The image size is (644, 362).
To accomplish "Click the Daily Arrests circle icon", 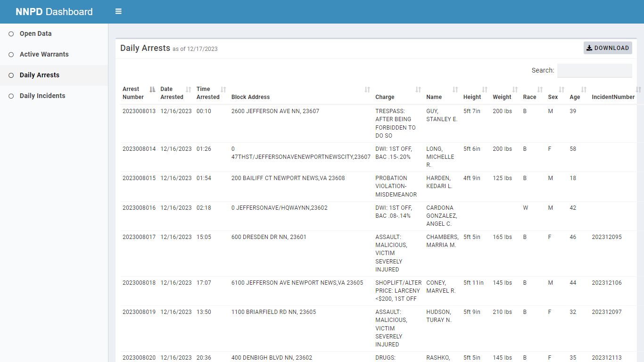I will coord(11,75).
